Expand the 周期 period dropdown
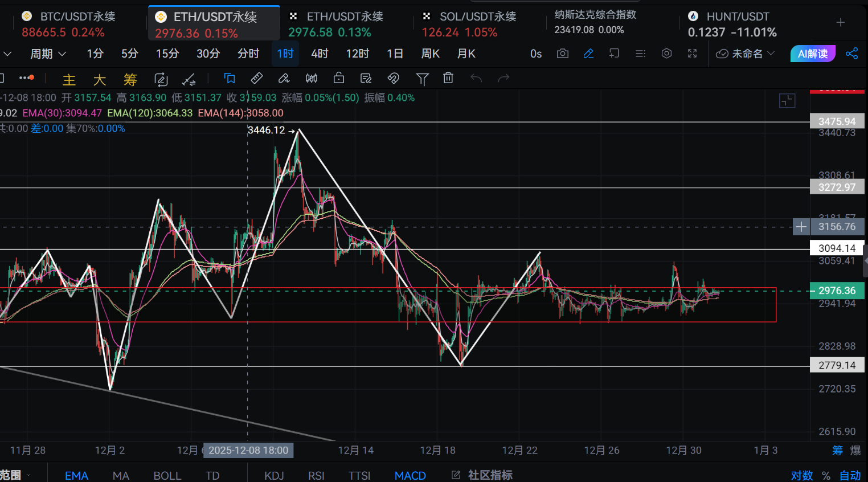868x482 pixels. coord(48,54)
